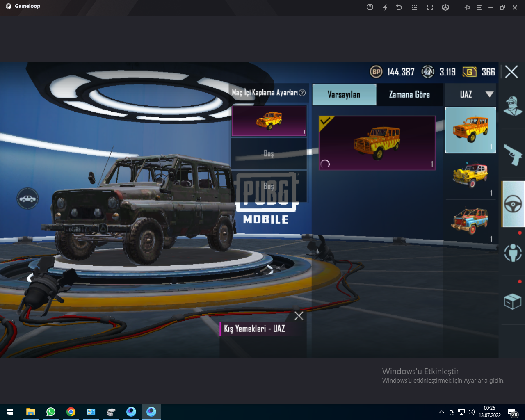Select the vehicle steering wheel tab
The width and height of the screenshot is (525, 420).
pos(513,204)
